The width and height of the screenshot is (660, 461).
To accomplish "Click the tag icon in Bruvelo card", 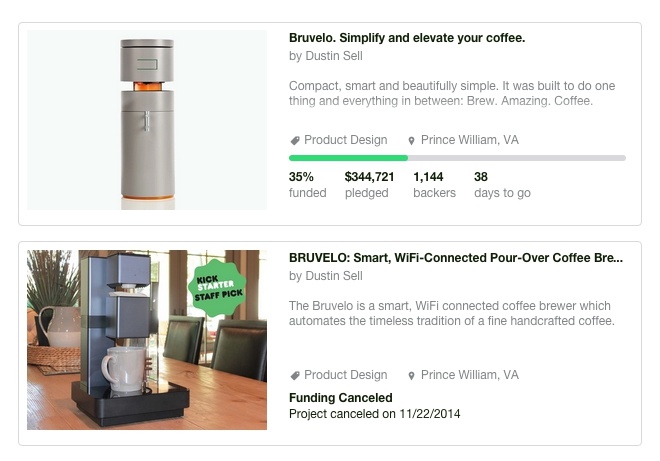I will 295,141.
